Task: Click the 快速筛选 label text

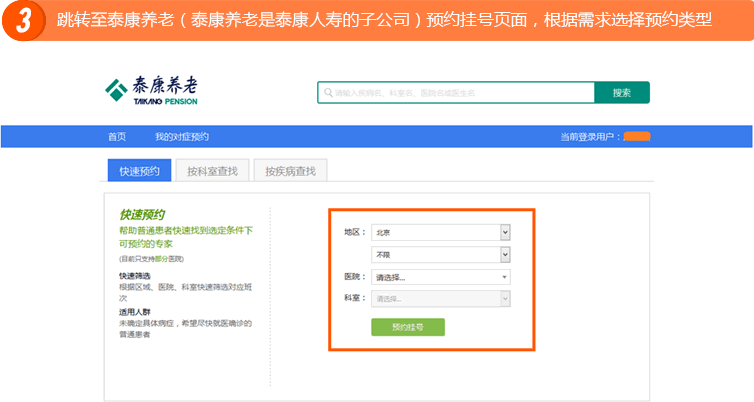Action: (x=135, y=276)
